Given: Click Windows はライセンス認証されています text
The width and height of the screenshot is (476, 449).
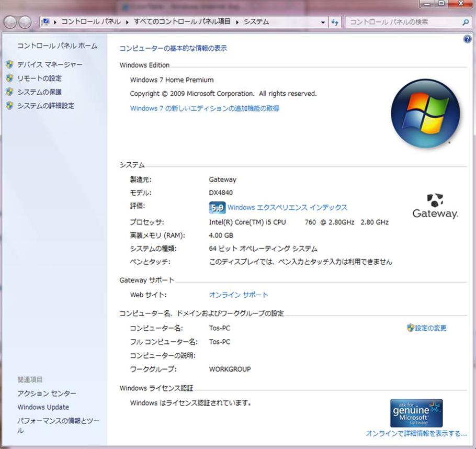Looking at the screenshot, I should pos(190,403).
